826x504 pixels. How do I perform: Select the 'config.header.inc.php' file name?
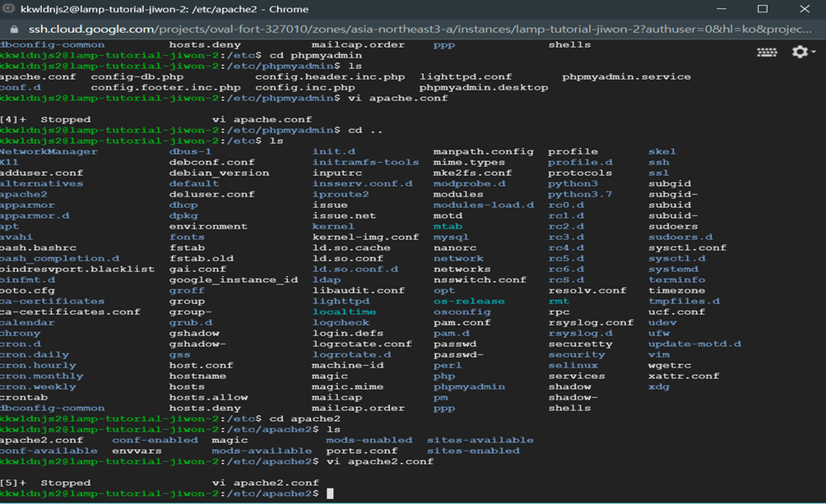pos(330,77)
